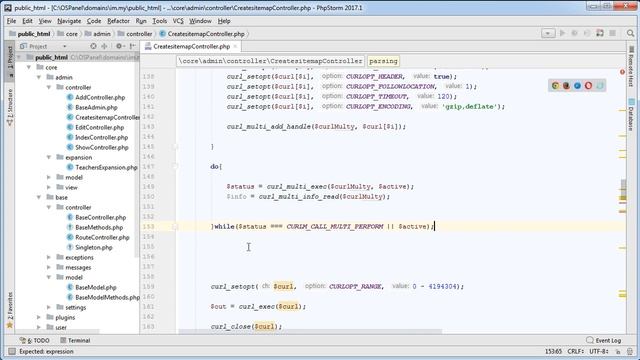Open the Database side tab
This screenshot has width=640, height=360.
click(x=631, y=114)
